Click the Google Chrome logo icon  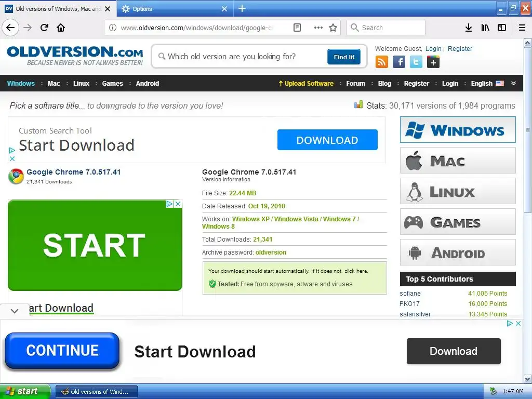click(16, 177)
